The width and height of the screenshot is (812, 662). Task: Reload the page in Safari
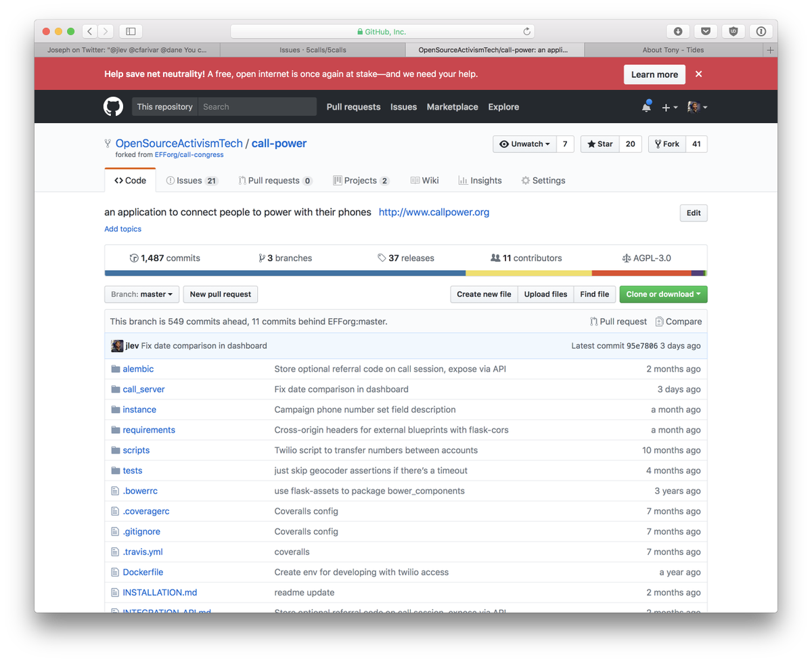(x=526, y=31)
